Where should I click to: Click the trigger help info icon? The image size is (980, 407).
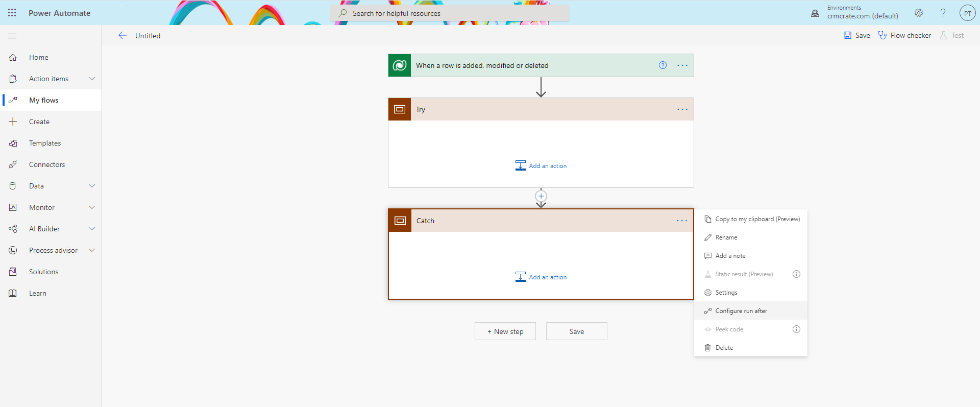663,65
